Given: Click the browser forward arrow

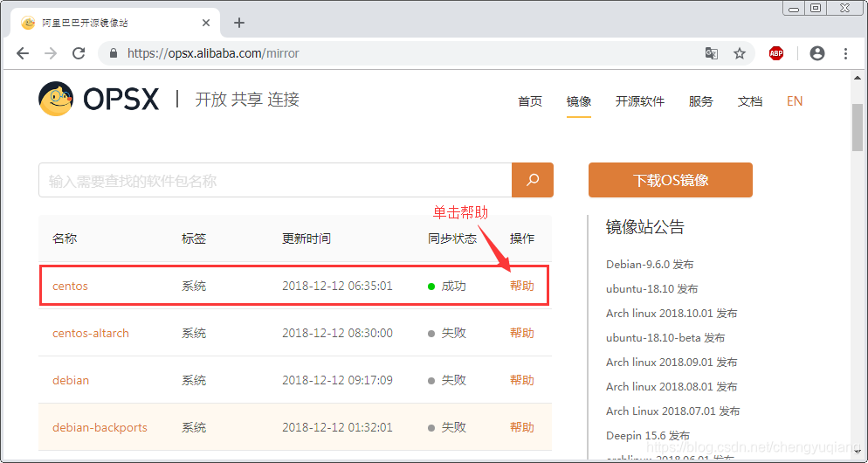Looking at the screenshot, I should [51, 53].
